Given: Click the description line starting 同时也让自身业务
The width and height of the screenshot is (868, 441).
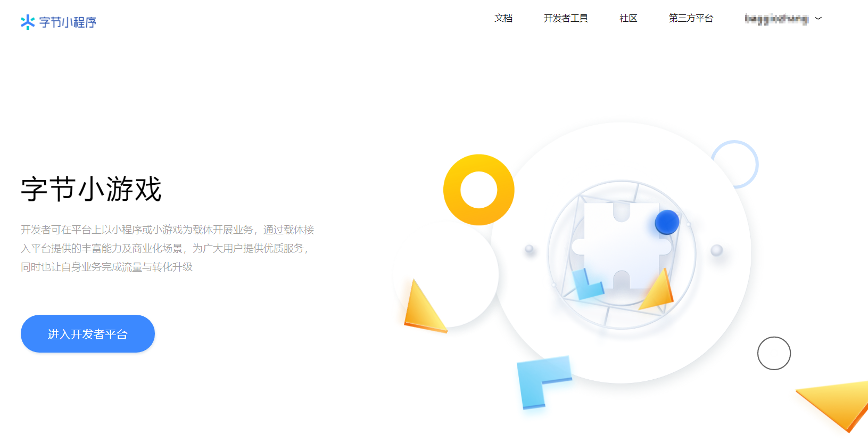Looking at the screenshot, I should click(x=106, y=267).
